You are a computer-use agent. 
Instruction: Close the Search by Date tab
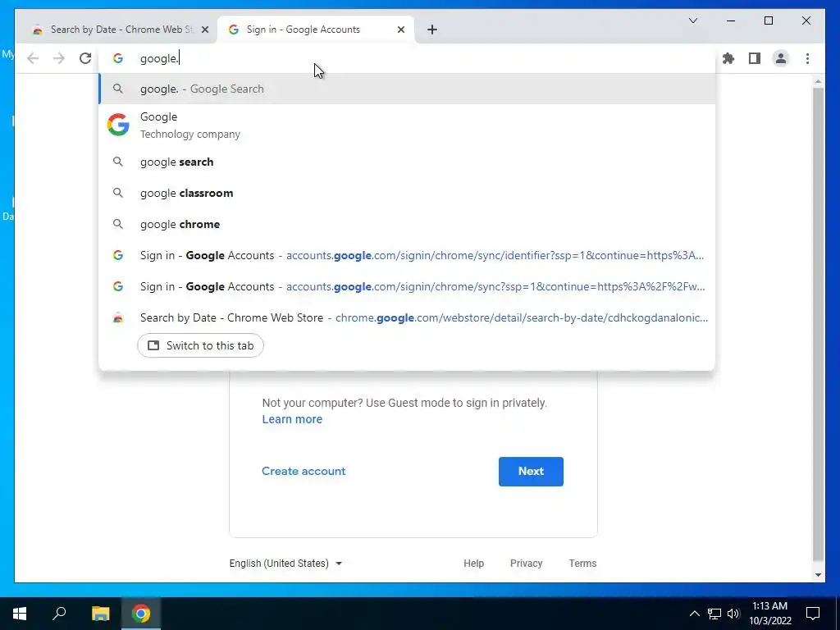point(204,30)
